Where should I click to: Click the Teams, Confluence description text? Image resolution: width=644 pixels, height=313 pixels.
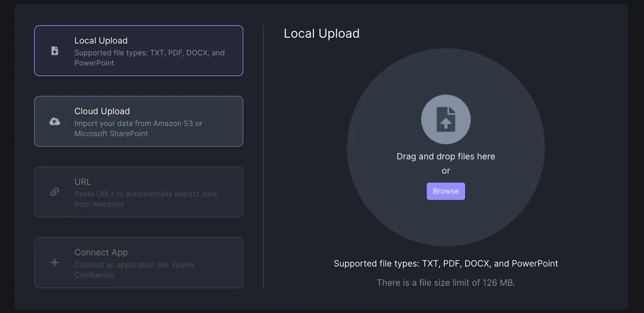coord(135,270)
